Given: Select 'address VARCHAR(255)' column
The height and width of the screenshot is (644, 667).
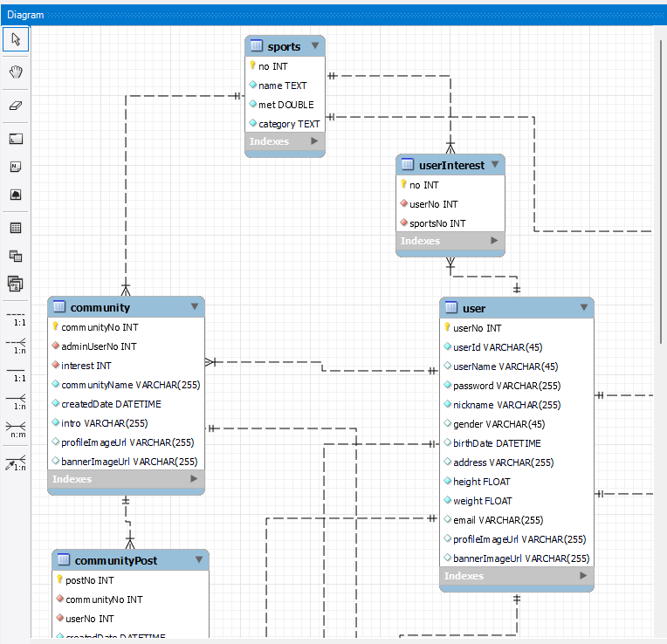Looking at the screenshot, I should (x=517, y=462).
